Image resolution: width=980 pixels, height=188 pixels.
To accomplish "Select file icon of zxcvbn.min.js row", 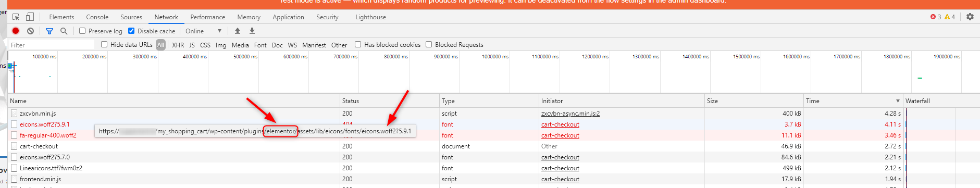I will [x=14, y=113].
